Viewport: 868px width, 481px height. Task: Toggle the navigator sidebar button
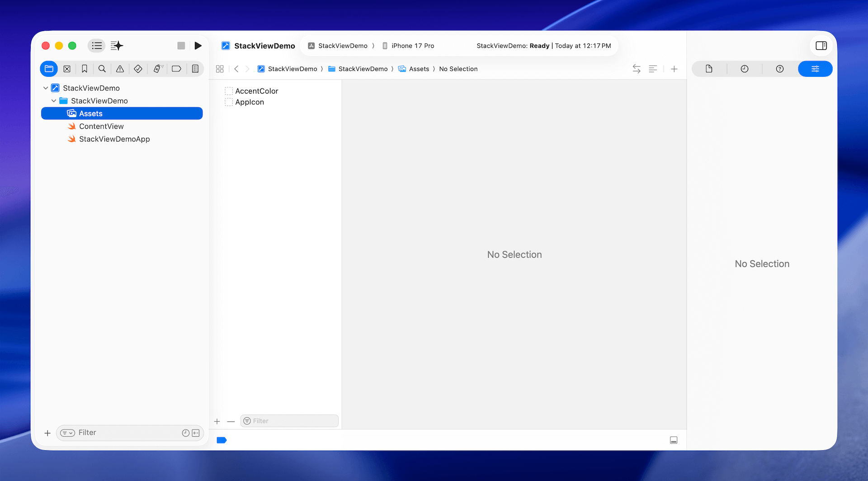(x=96, y=46)
